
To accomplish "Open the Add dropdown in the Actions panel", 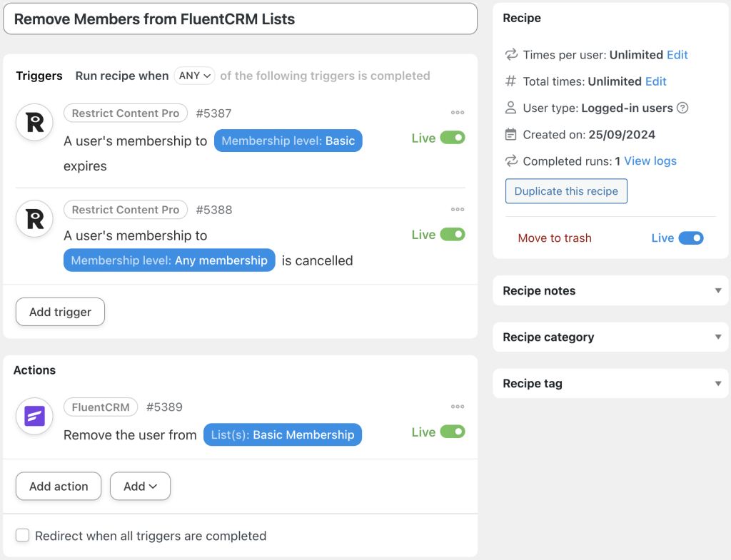I will click(140, 486).
